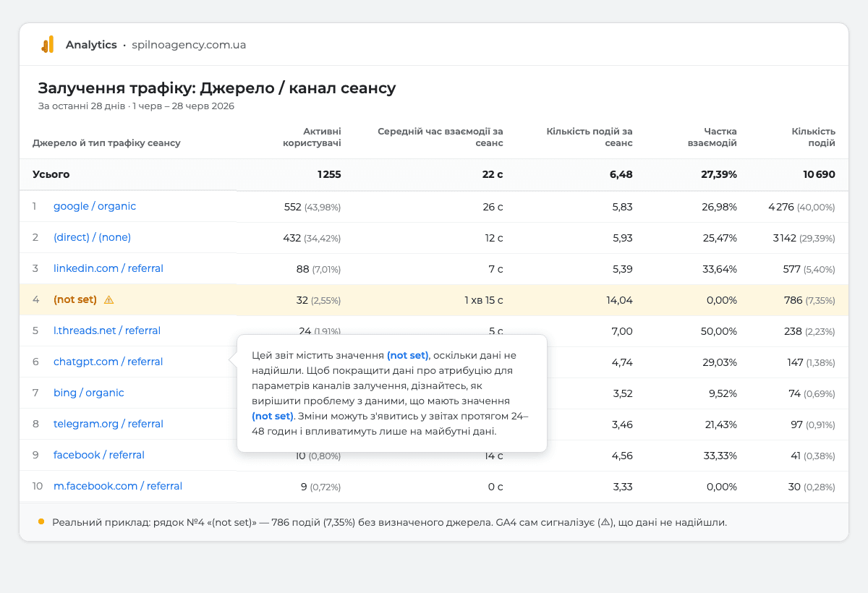Screen dimensions: 868x593
Task: Click the Усього totals row
Action: 434,174
